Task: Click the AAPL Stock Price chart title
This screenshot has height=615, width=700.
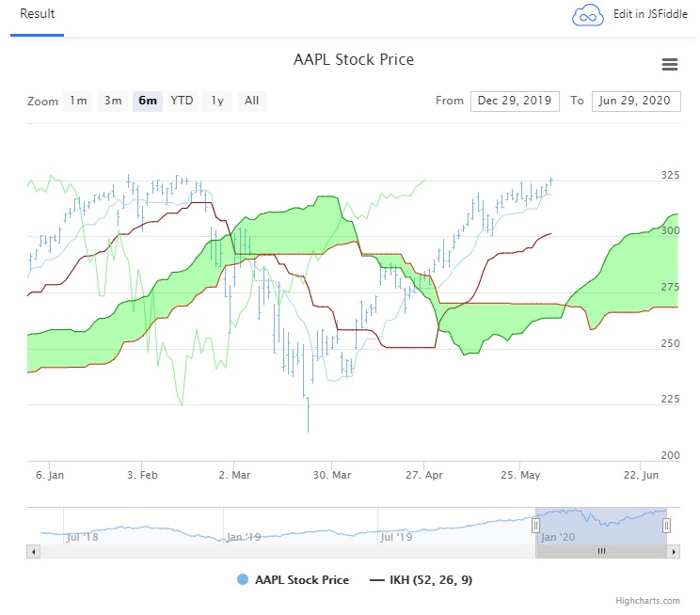Action: point(354,60)
